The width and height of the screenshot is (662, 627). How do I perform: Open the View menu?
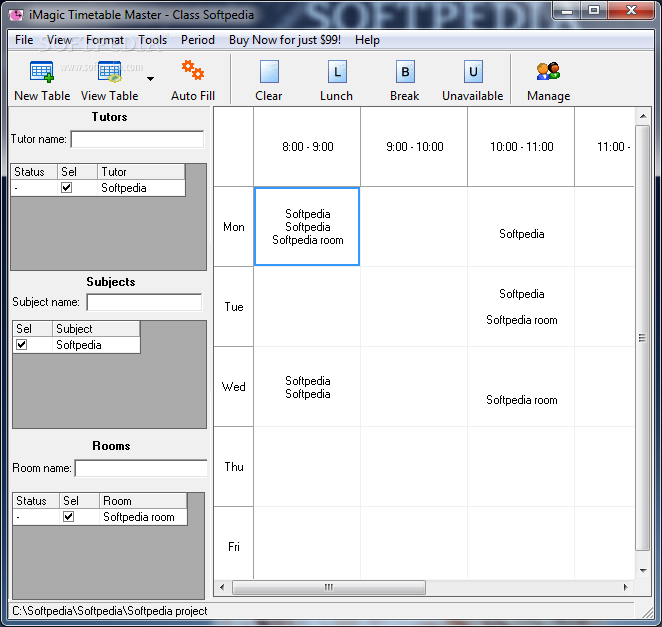point(59,40)
